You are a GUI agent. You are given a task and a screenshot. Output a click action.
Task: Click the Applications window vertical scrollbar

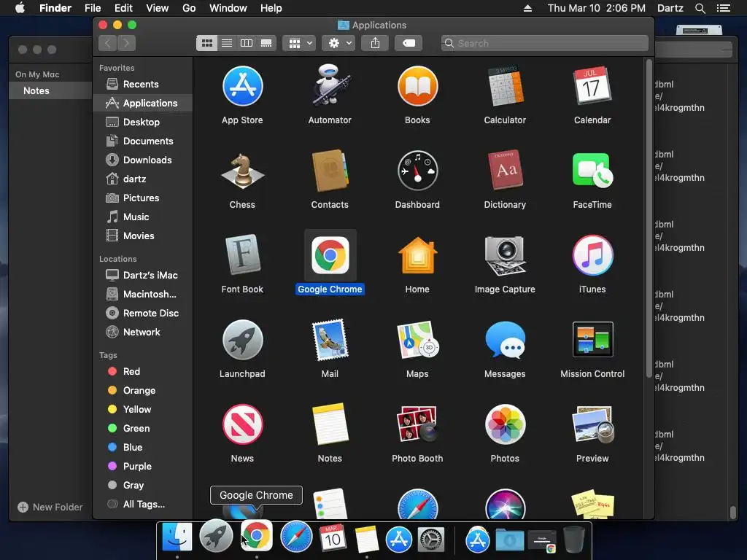pyautogui.click(x=649, y=219)
